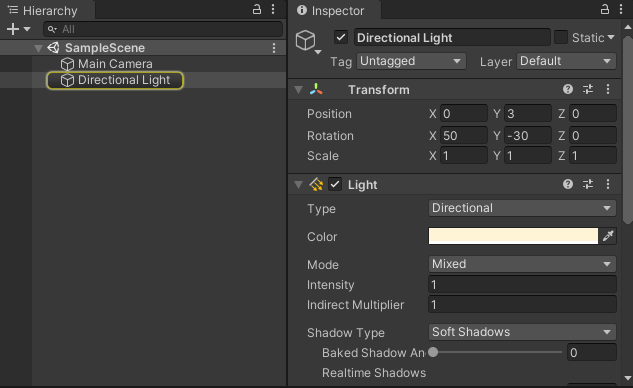Select Main Camera in Hierarchy
The height and width of the screenshot is (388, 633).
tap(115, 64)
